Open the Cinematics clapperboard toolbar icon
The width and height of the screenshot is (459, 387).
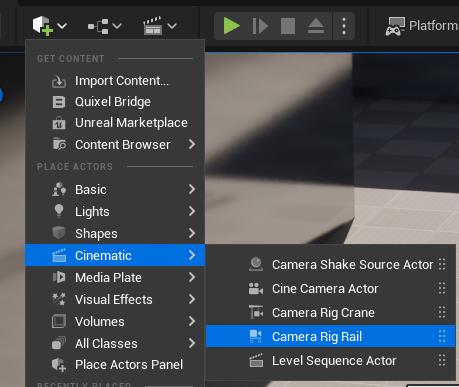(153, 26)
